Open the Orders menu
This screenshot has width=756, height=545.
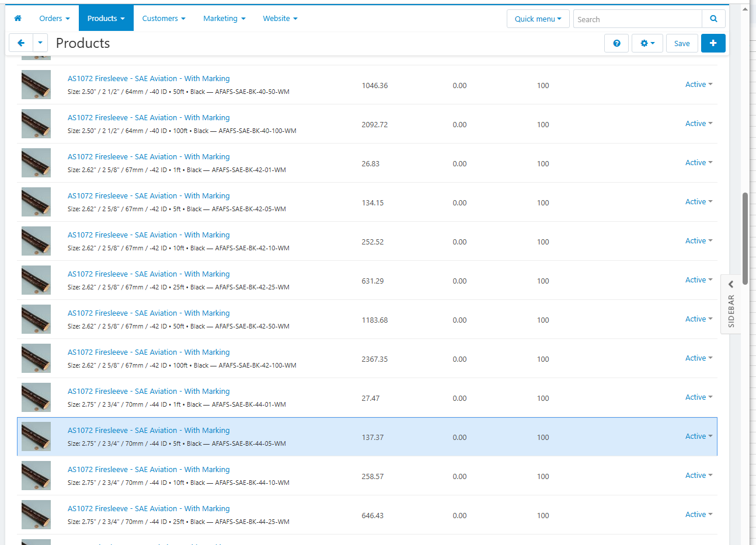54,19
